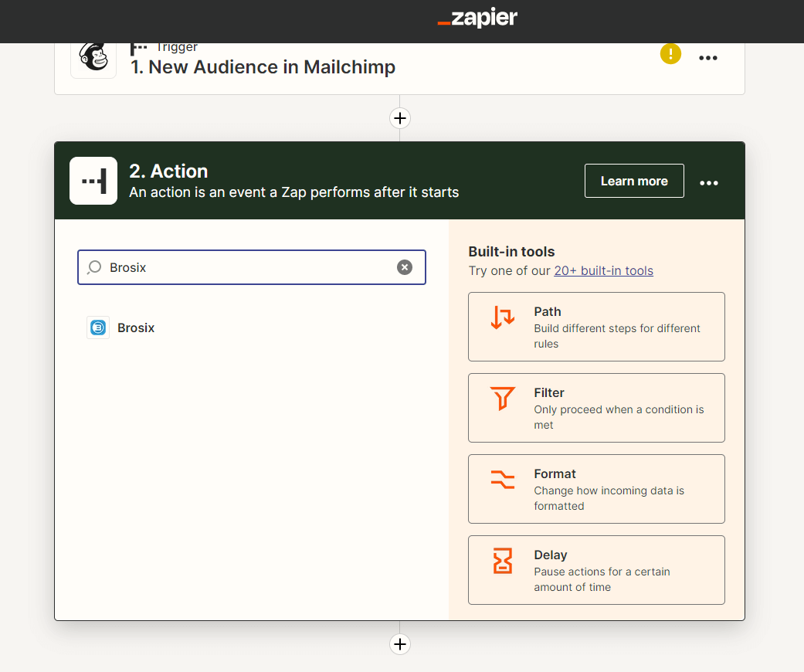Focus the app search input field
Image resolution: width=804 pixels, height=672 pixels.
point(252,267)
